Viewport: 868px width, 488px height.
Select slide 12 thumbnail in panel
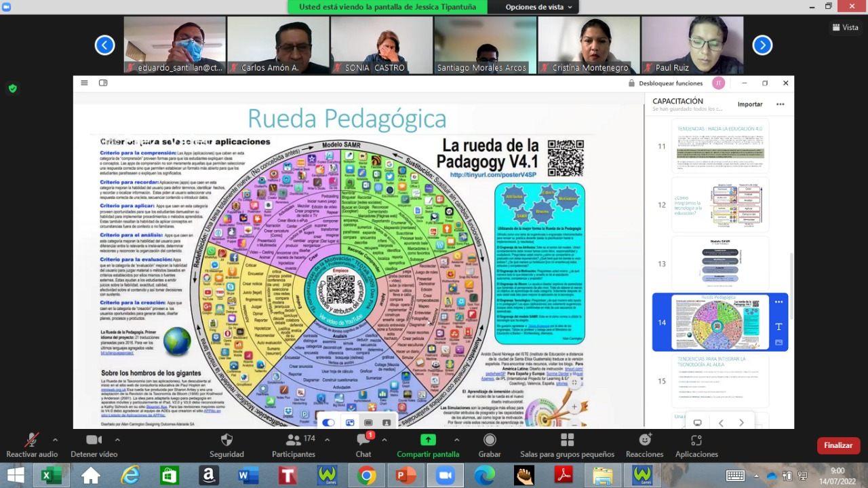point(720,204)
